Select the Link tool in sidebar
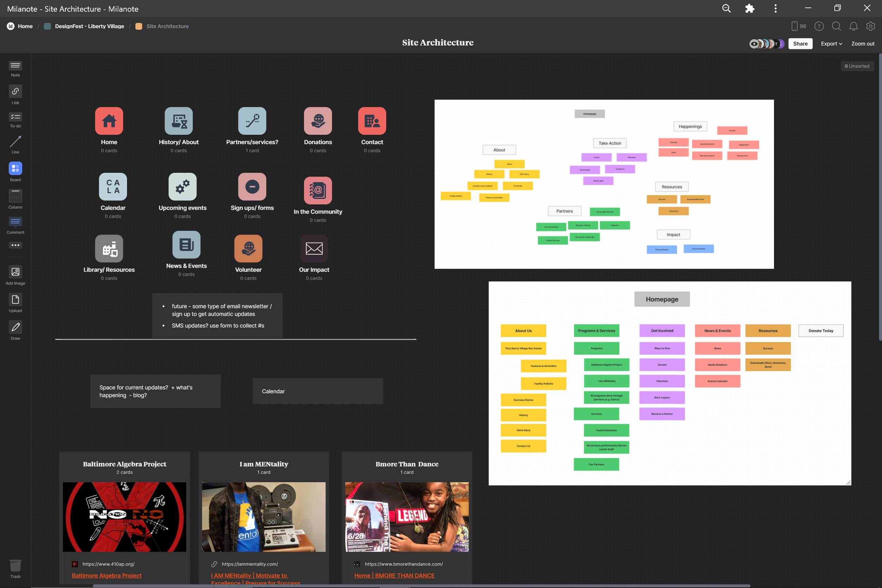 pos(16,95)
